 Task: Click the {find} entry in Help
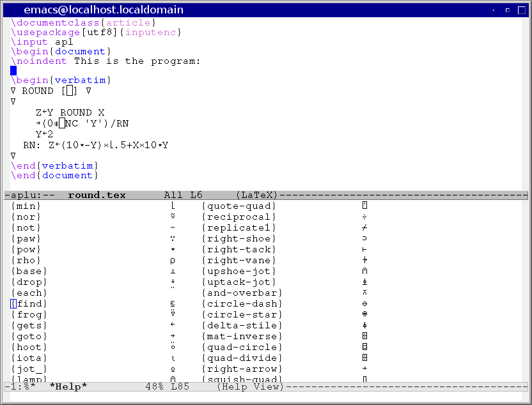coord(27,303)
